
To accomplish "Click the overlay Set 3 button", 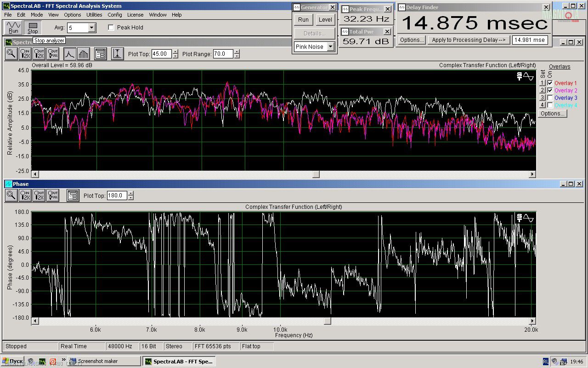I will pos(542,98).
